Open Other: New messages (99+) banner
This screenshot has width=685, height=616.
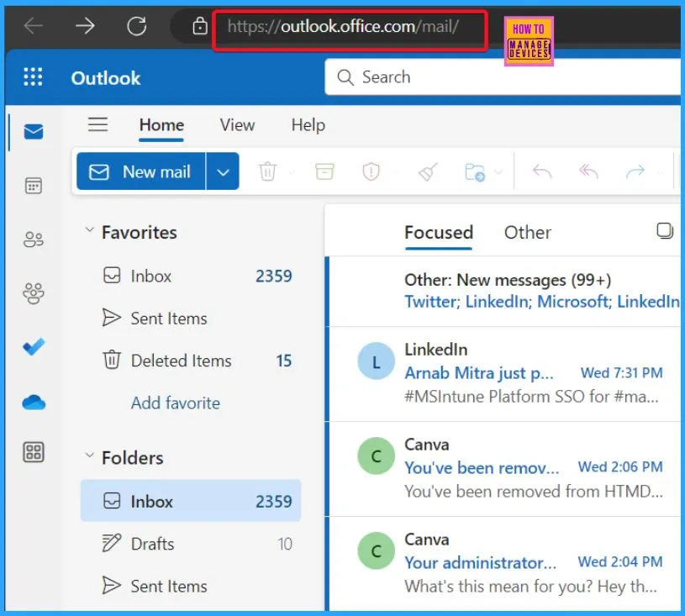pyautogui.click(x=504, y=291)
